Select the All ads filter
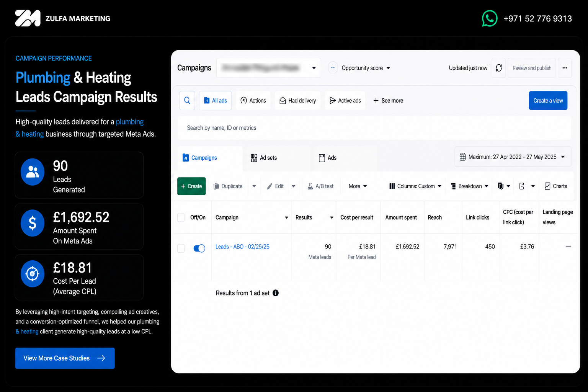The width and height of the screenshot is (588, 392). [x=215, y=101]
